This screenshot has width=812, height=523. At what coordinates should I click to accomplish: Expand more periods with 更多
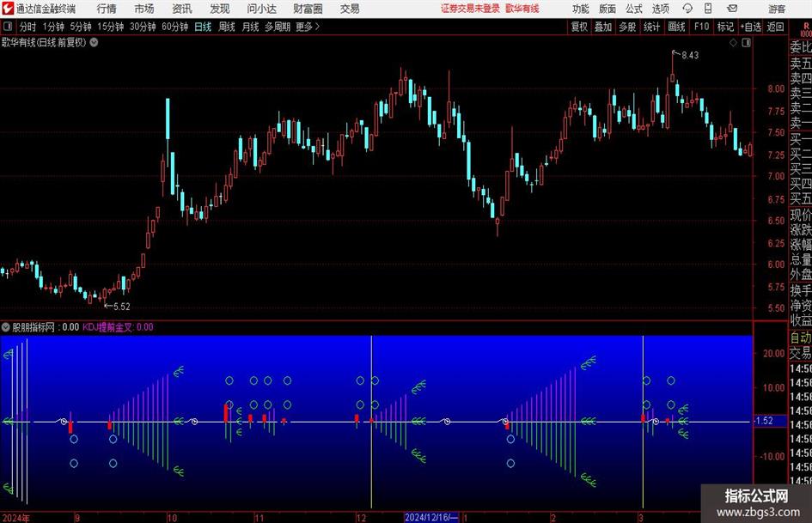308,27
